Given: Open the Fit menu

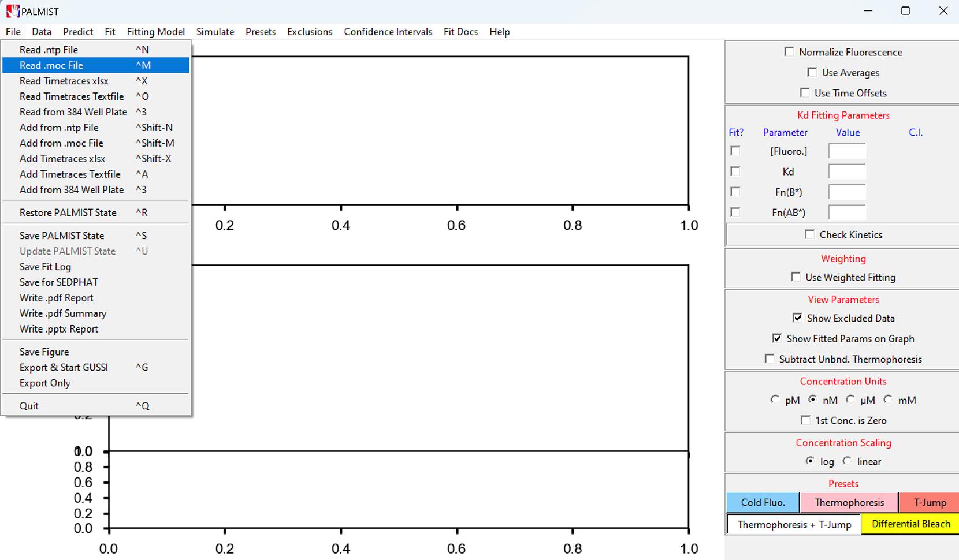Looking at the screenshot, I should tap(110, 32).
